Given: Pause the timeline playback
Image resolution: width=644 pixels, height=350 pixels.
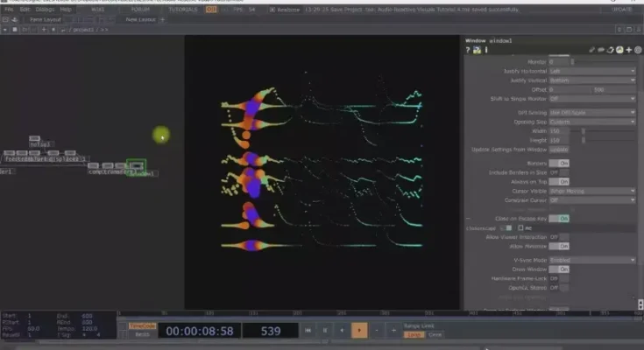Looking at the screenshot, I should (x=325, y=331).
